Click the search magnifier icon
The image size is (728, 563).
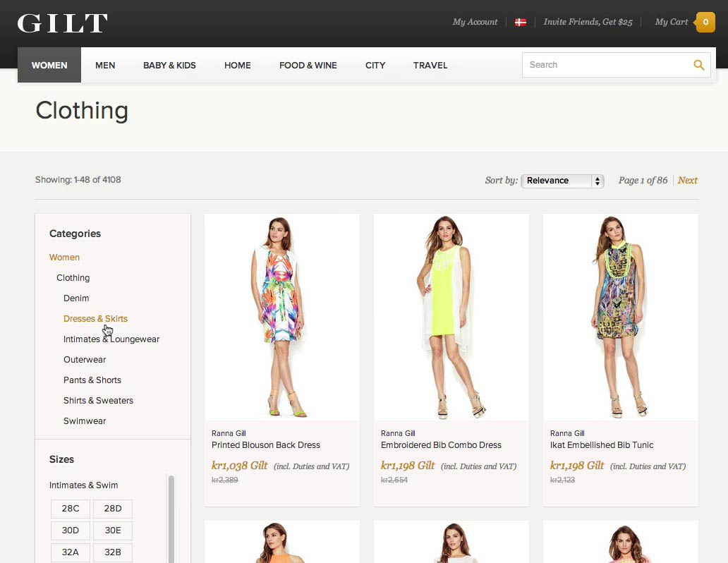[x=698, y=65]
